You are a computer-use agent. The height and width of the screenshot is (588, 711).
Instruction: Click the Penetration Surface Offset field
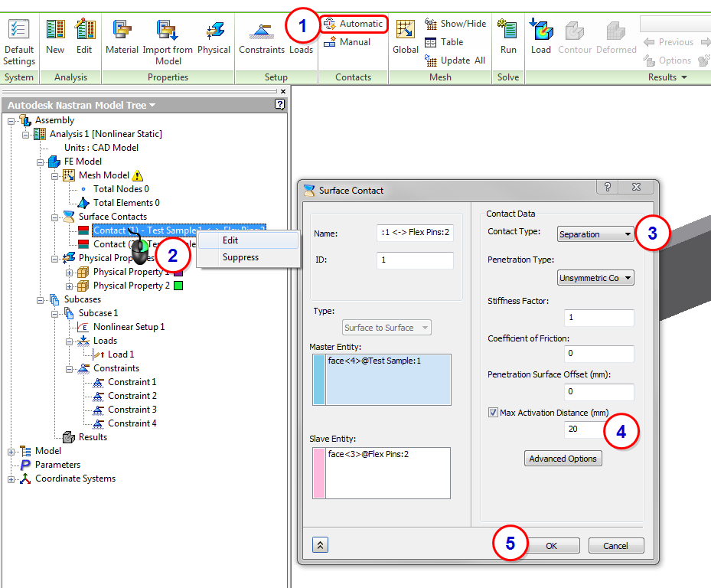click(x=598, y=391)
